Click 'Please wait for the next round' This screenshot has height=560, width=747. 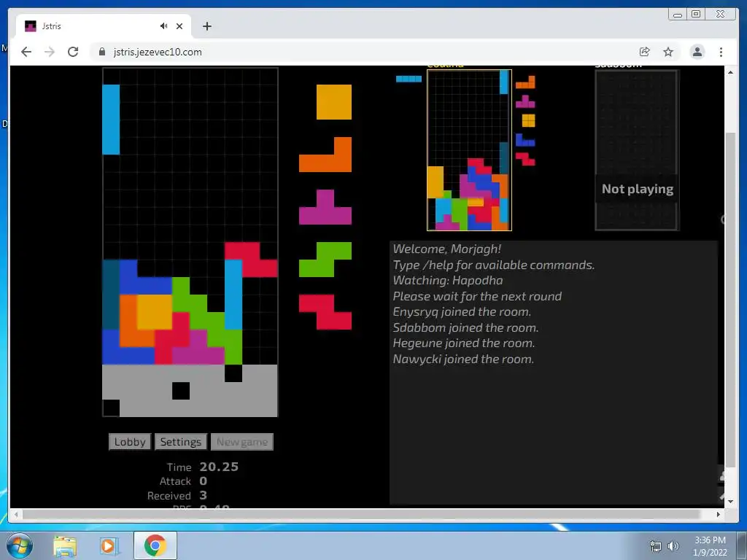[477, 296]
